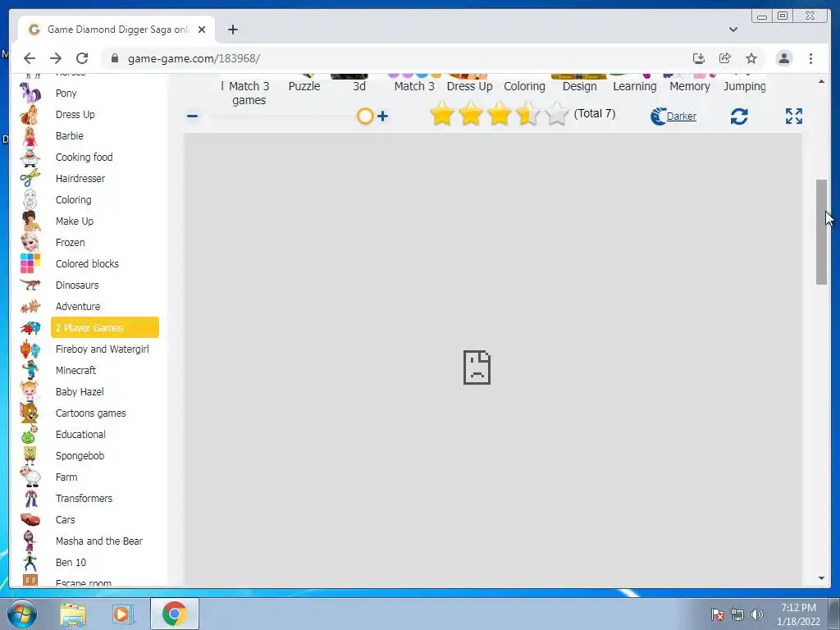Click the Hairdresser sidebar link
This screenshot has height=630, width=840.
(x=80, y=178)
